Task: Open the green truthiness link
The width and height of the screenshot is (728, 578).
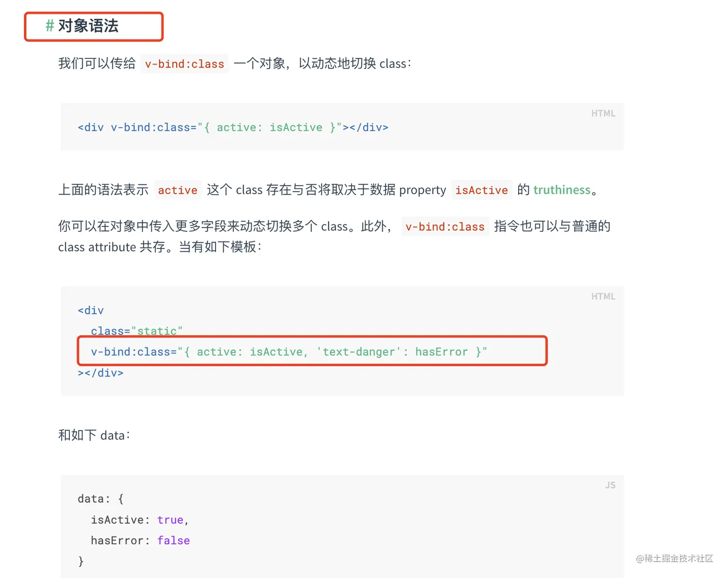Action: 561,190
